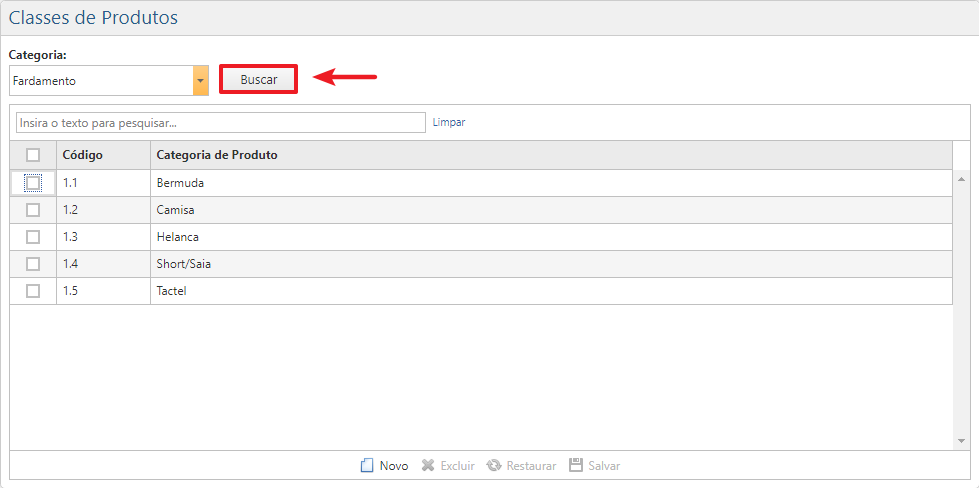Check the Camisa row checkbox
Viewport: 979px width, 488px height.
click(x=33, y=210)
